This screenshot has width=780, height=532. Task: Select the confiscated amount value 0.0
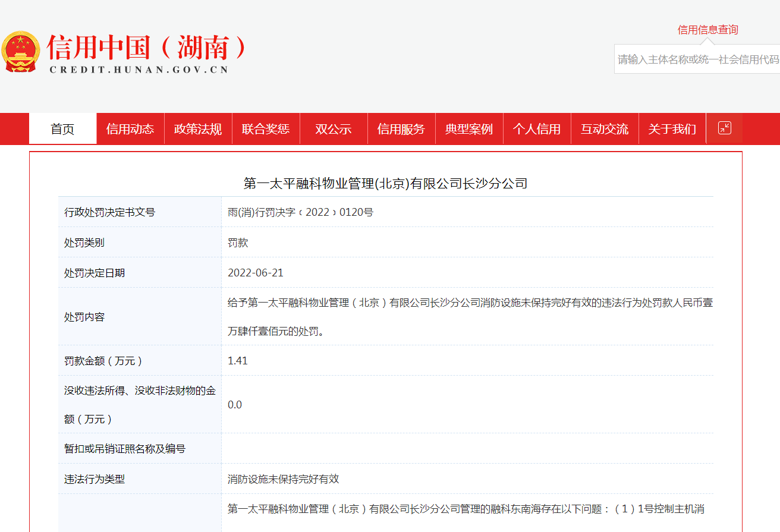click(235, 405)
